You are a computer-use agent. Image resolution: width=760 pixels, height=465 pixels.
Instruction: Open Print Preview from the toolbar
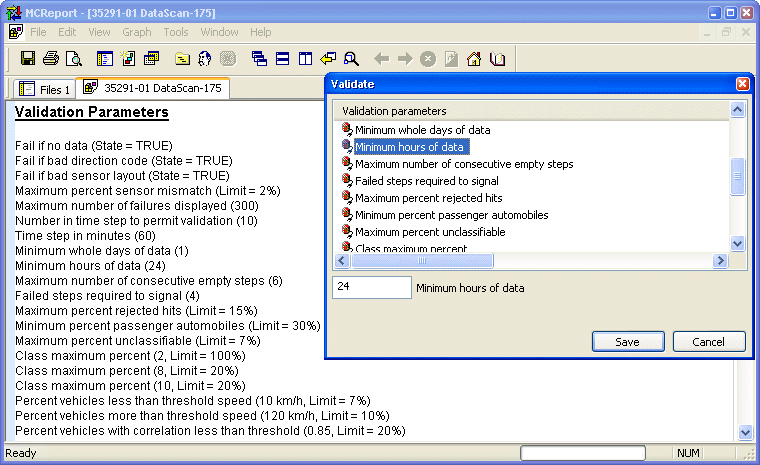pos(74,59)
